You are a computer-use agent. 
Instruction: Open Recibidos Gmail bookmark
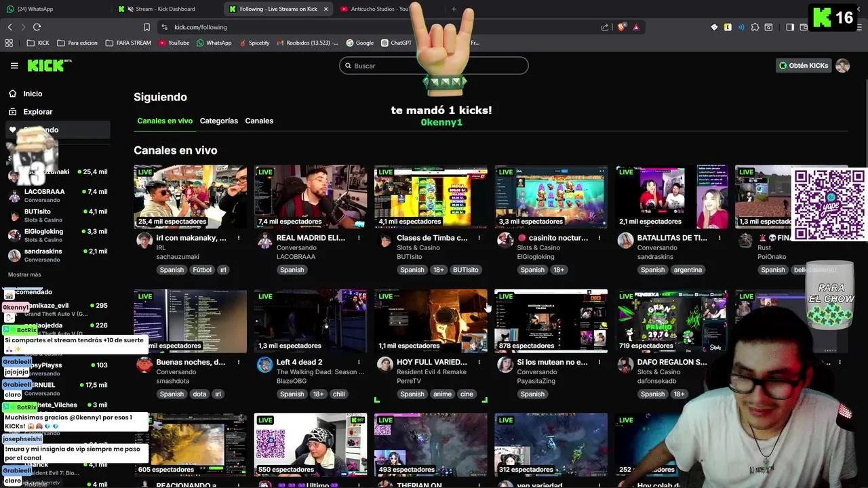tap(307, 43)
